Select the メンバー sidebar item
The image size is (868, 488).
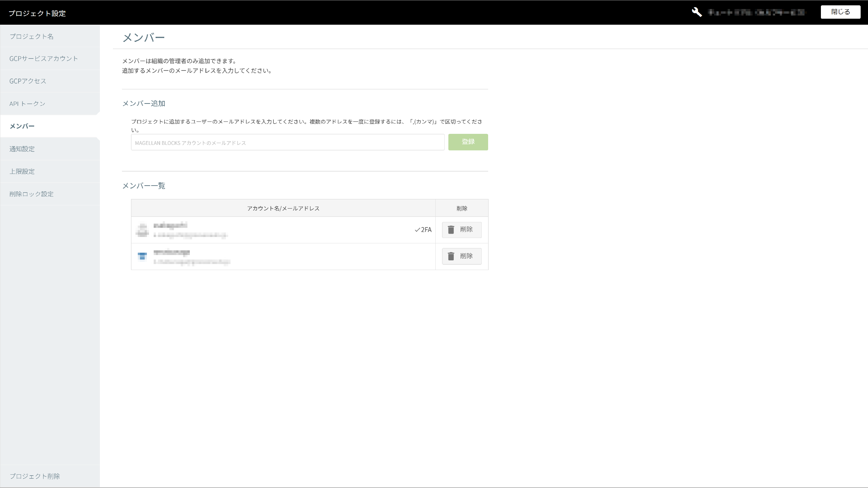point(50,126)
